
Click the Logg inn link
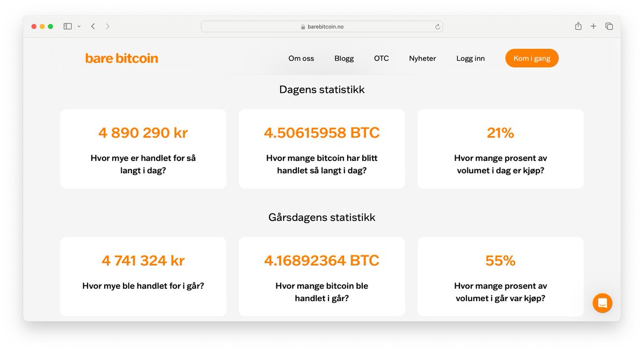point(470,58)
